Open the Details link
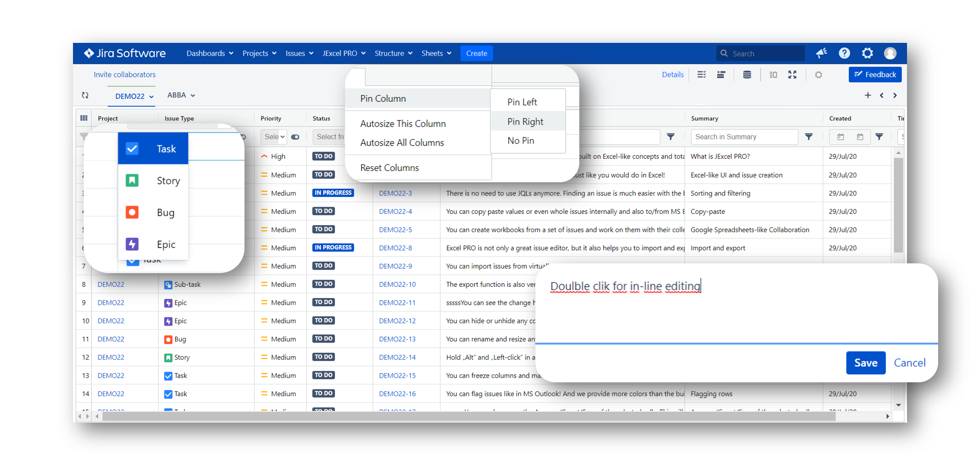Screen dimensions: 980x466 [x=673, y=75]
